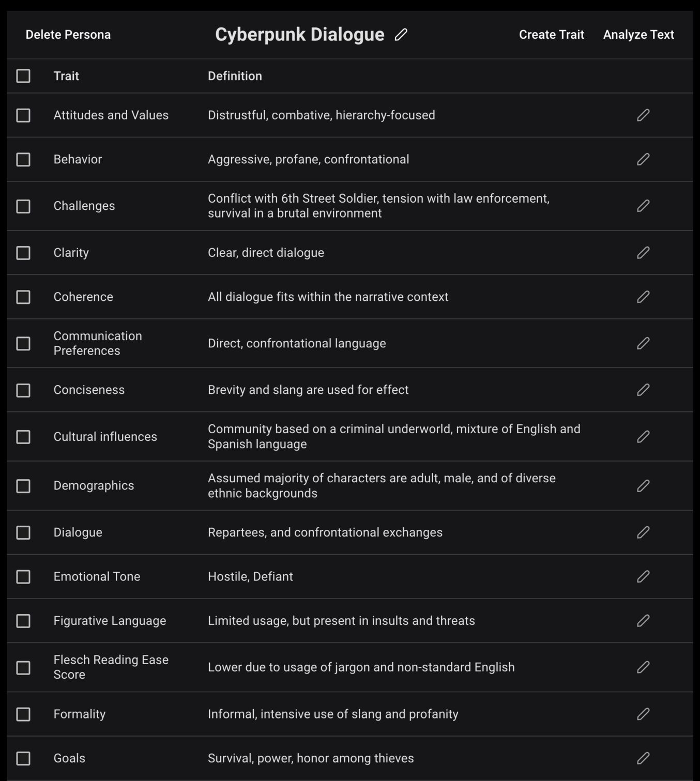This screenshot has height=781, width=700.
Task: Click the Trait column header
Action: [66, 76]
